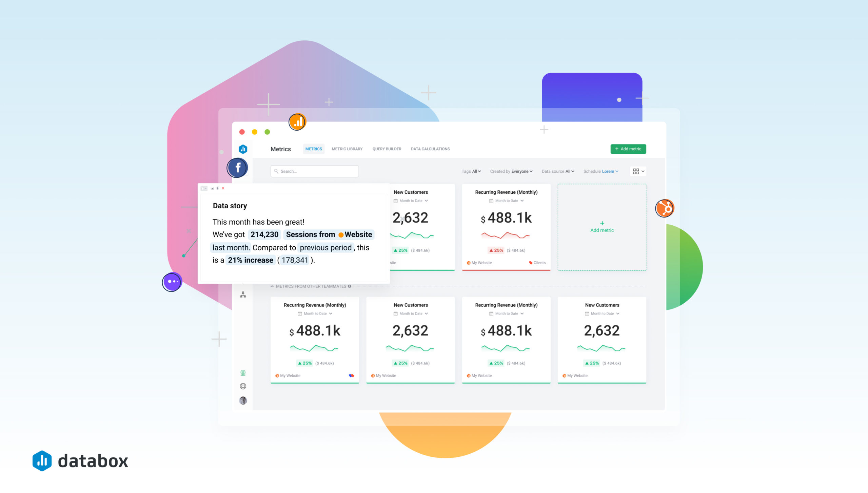Image resolution: width=868 pixels, height=493 pixels.
Task: Click the search input field in Metrics
Action: (315, 171)
